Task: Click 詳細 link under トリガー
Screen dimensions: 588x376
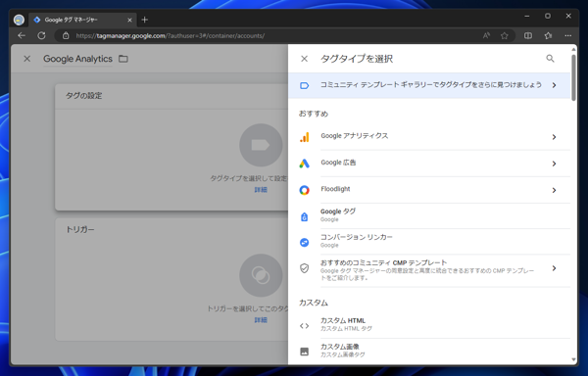Action: pyautogui.click(x=261, y=320)
